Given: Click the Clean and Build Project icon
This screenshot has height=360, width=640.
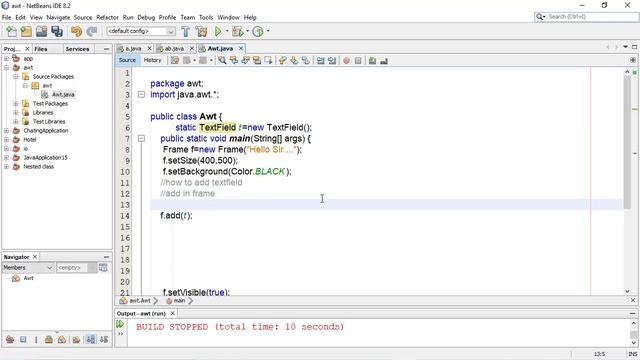Looking at the screenshot, I should 201,31.
